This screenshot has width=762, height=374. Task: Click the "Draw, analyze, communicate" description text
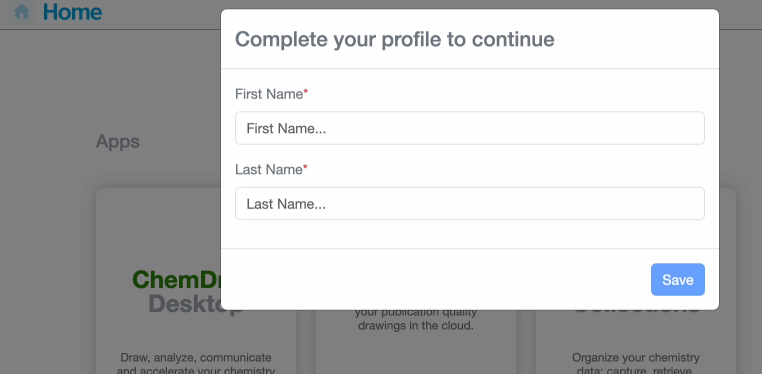196,358
